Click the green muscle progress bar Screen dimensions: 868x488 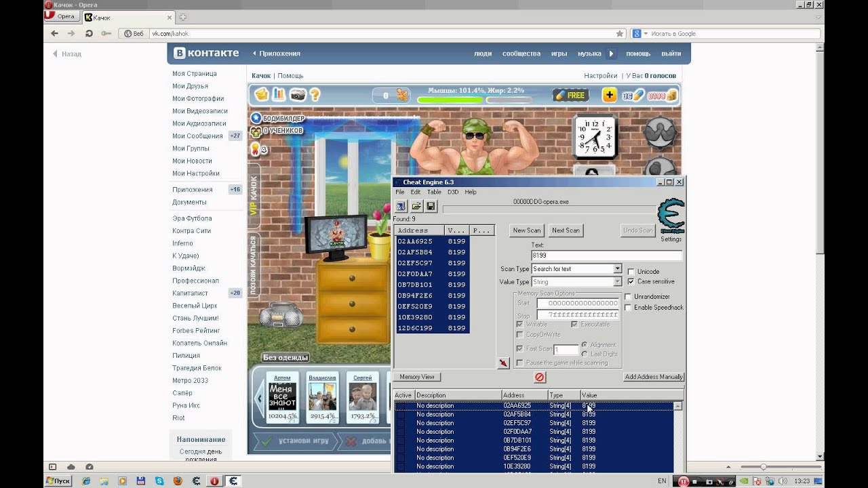coord(450,100)
